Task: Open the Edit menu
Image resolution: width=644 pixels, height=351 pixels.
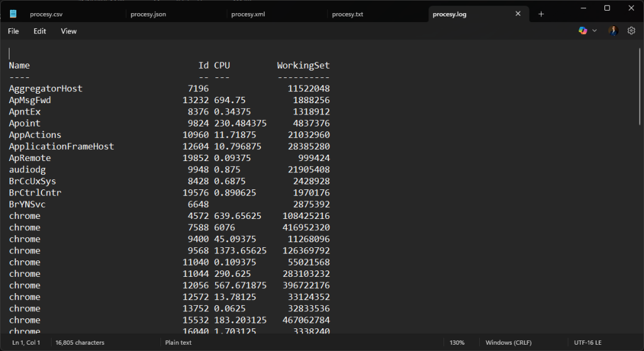Action: point(40,31)
